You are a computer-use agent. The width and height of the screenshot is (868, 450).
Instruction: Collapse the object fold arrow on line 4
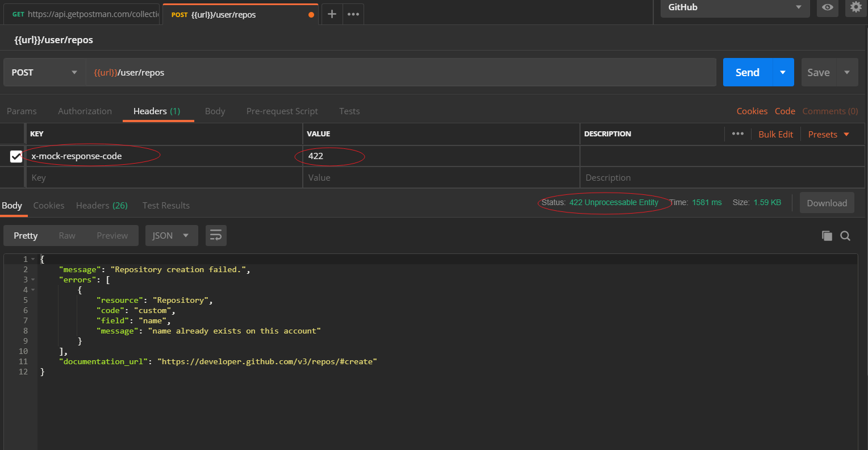pyautogui.click(x=33, y=290)
